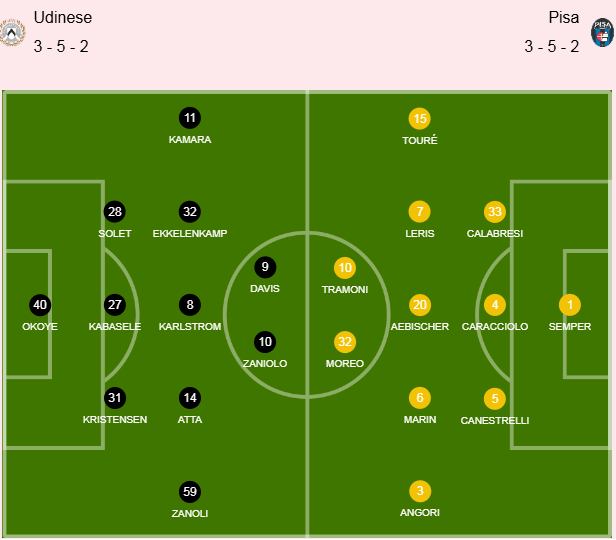Click Udinese's 3 - 5 - 2 formation text

[61, 46]
